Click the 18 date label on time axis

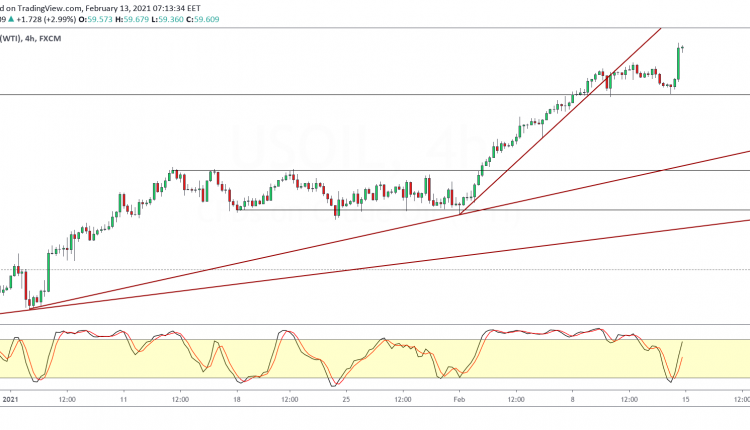236,399
